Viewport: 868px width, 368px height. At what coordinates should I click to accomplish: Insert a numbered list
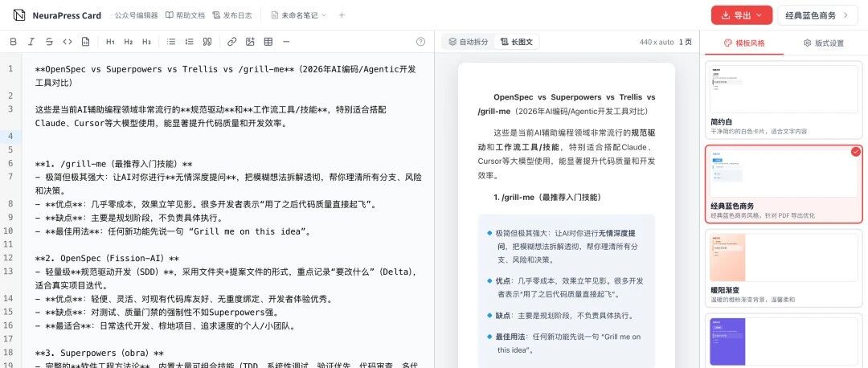(x=190, y=42)
